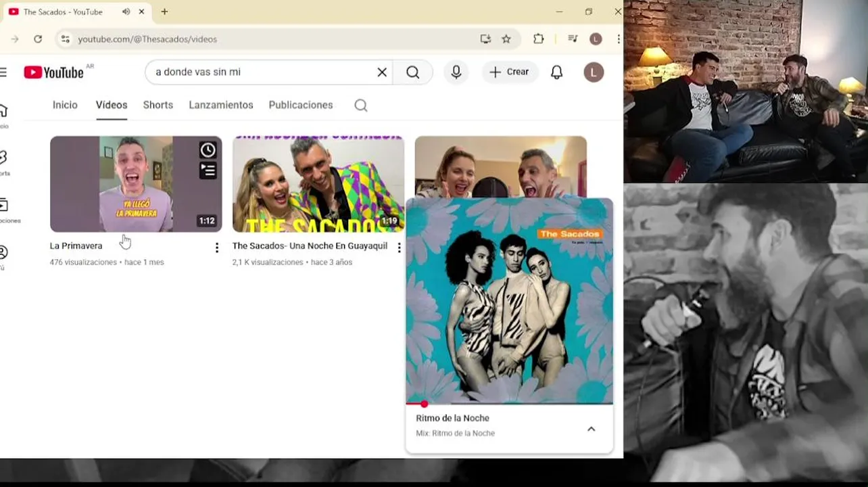Open Shorts in left sidebar
The height and width of the screenshot is (487, 868).
[x=3, y=162]
